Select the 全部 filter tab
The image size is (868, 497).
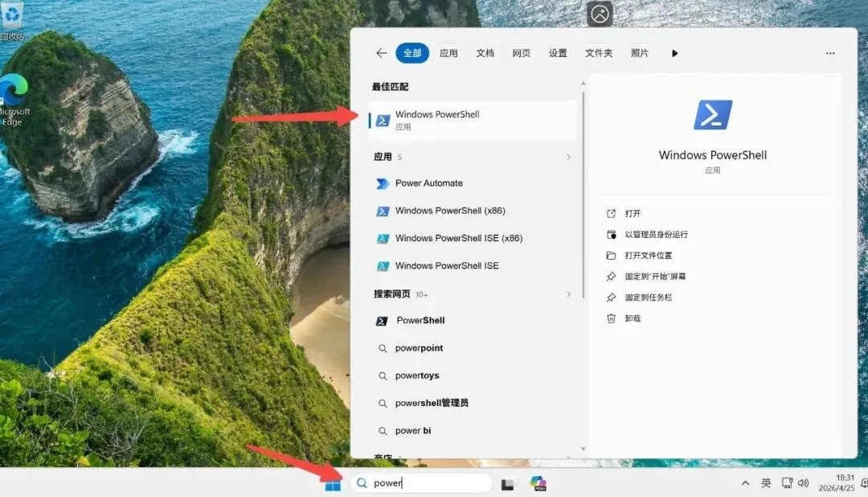412,53
